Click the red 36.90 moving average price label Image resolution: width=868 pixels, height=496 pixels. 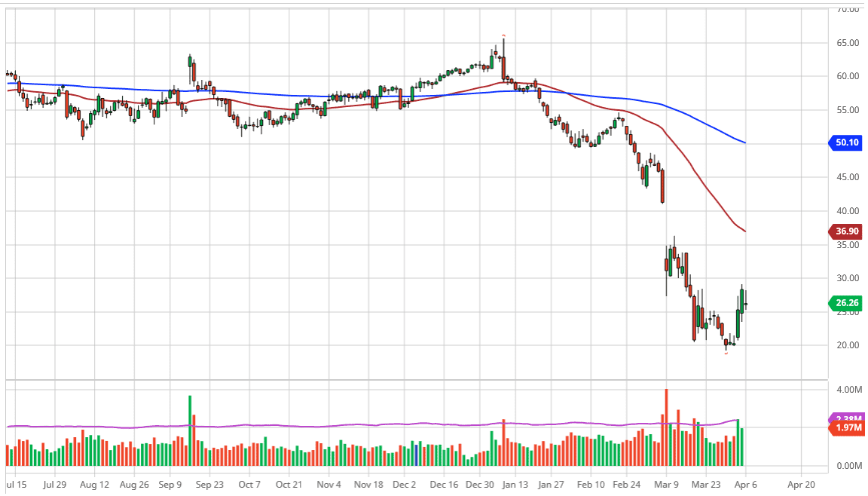coord(848,232)
